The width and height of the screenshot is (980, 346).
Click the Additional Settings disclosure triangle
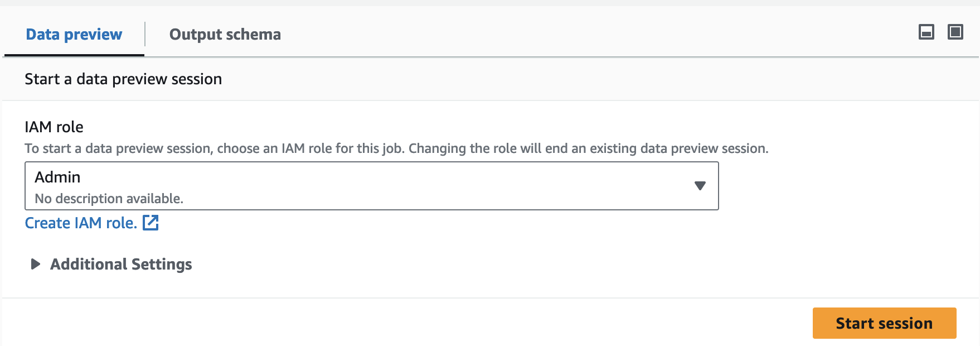click(36, 265)
